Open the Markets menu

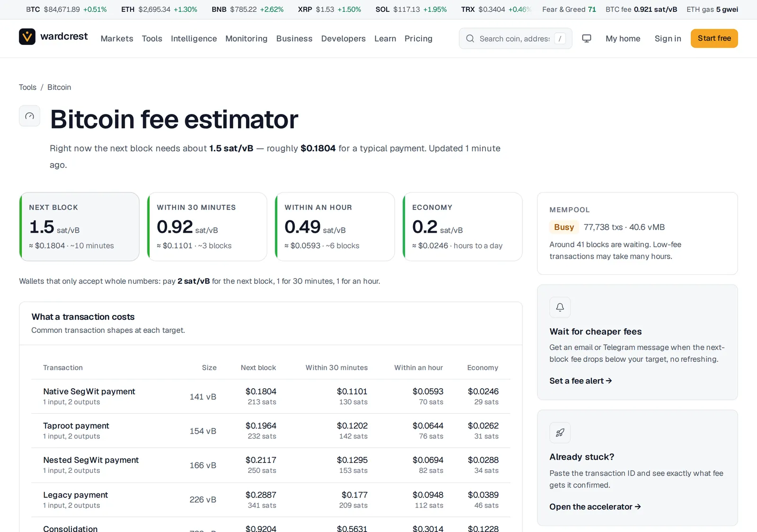[x=117, y=39]
